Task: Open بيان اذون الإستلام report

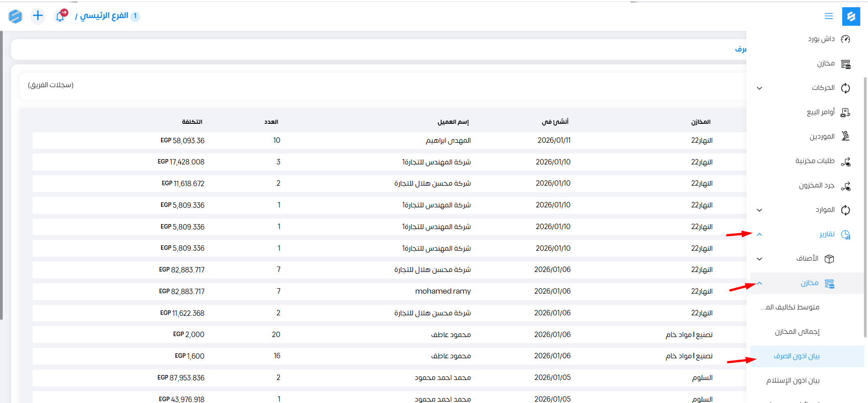Action: pos(792,380)
